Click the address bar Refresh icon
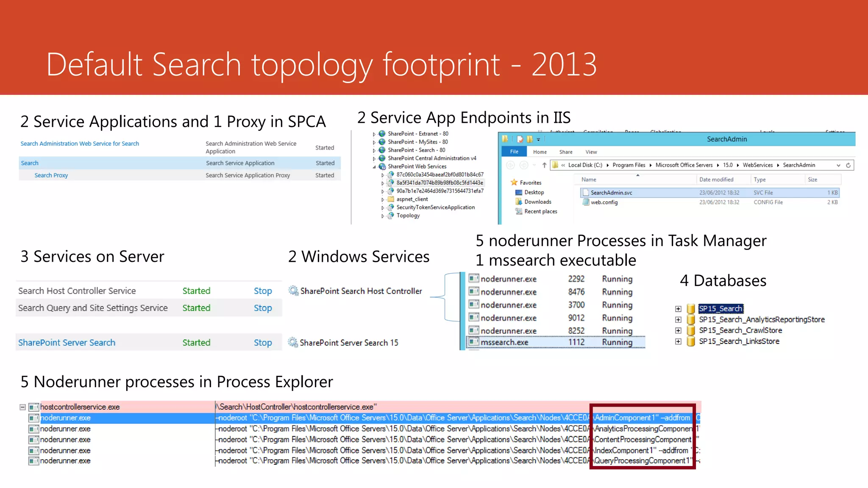This screenshot has width=868, height=488. coord(848,165)
